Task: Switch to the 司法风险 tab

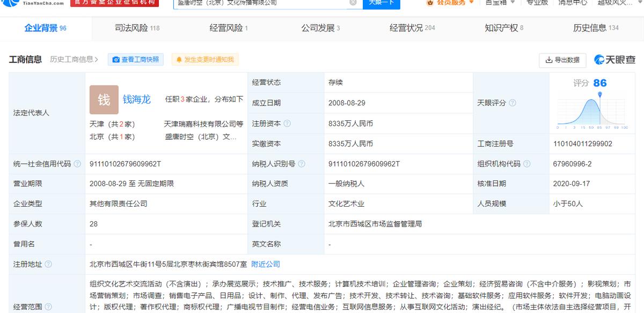Action: [x=137, y=28]
